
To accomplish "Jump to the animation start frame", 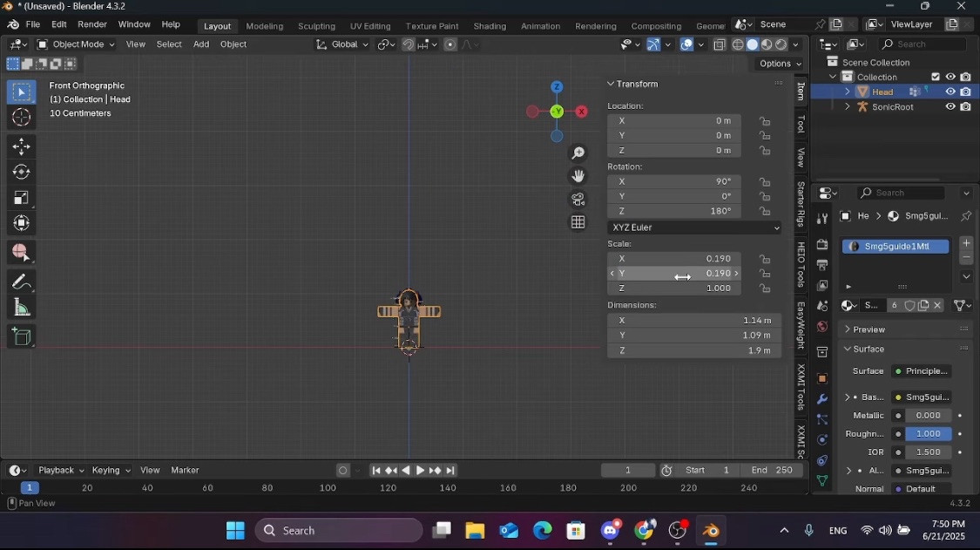I will [375, 470].
